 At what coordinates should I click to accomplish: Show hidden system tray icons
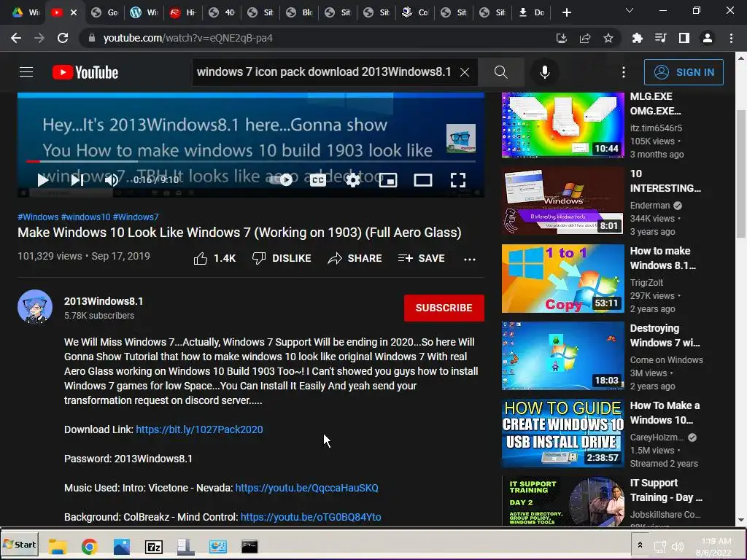tap(640, 545)
